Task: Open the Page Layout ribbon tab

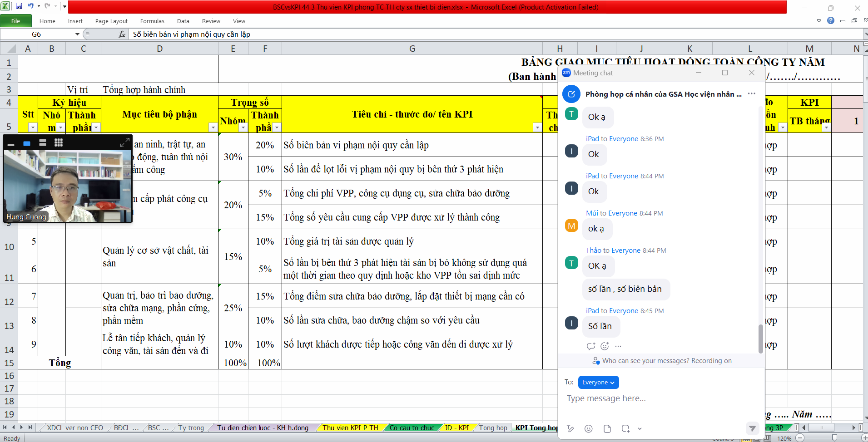Action: click(x=111, y=21)
